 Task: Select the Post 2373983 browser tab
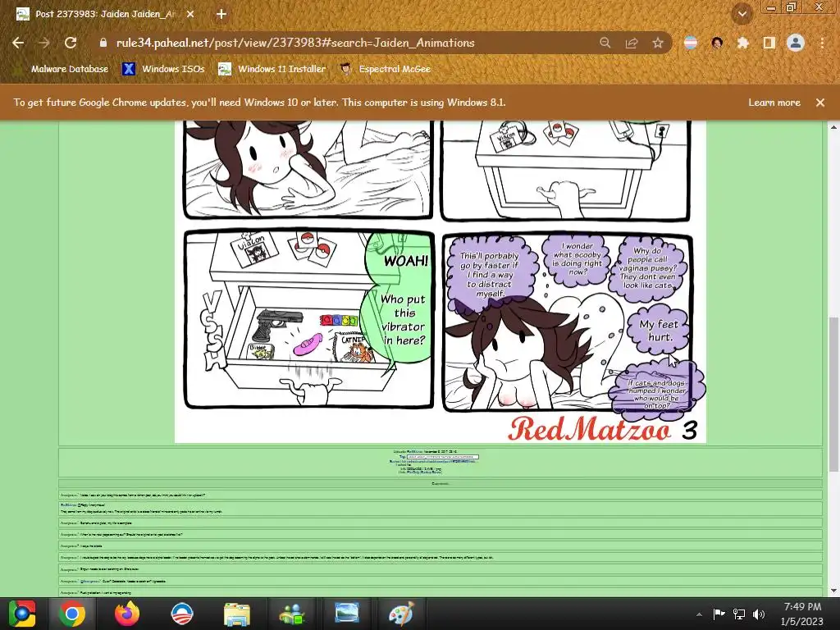(106, 14)
